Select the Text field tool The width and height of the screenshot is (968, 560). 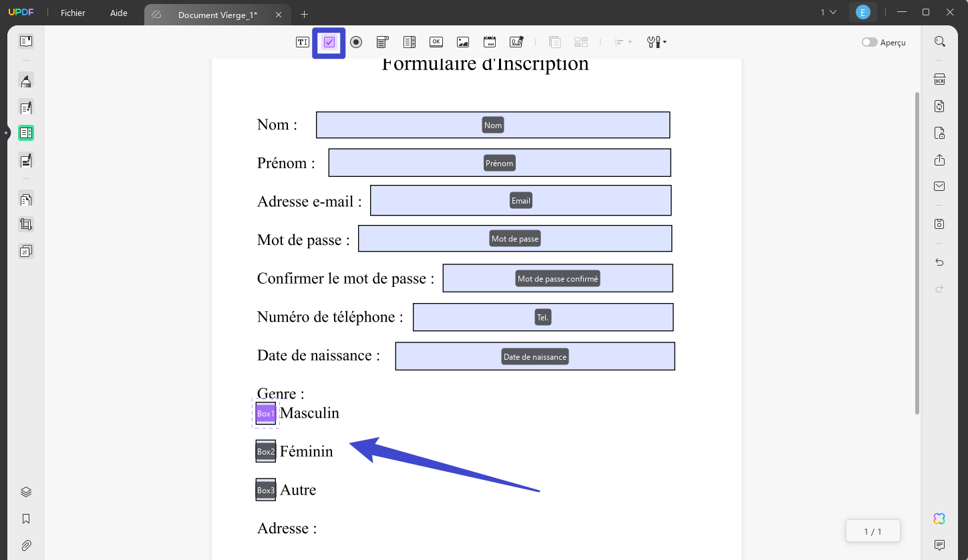[302, 41]
